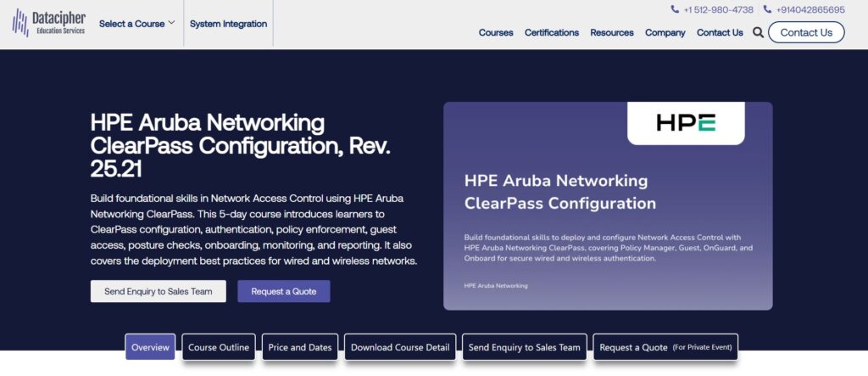868x376 pixels.
Task: Click the small HPE Aruba Networking card footer text
Action: click(496, 285)
